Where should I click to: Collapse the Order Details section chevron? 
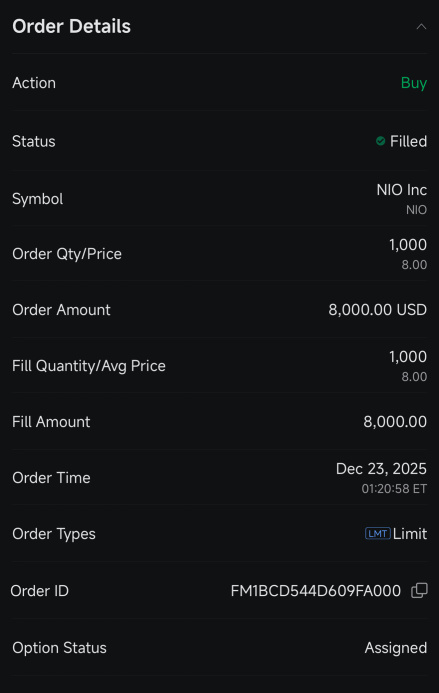tap(421, 27)
